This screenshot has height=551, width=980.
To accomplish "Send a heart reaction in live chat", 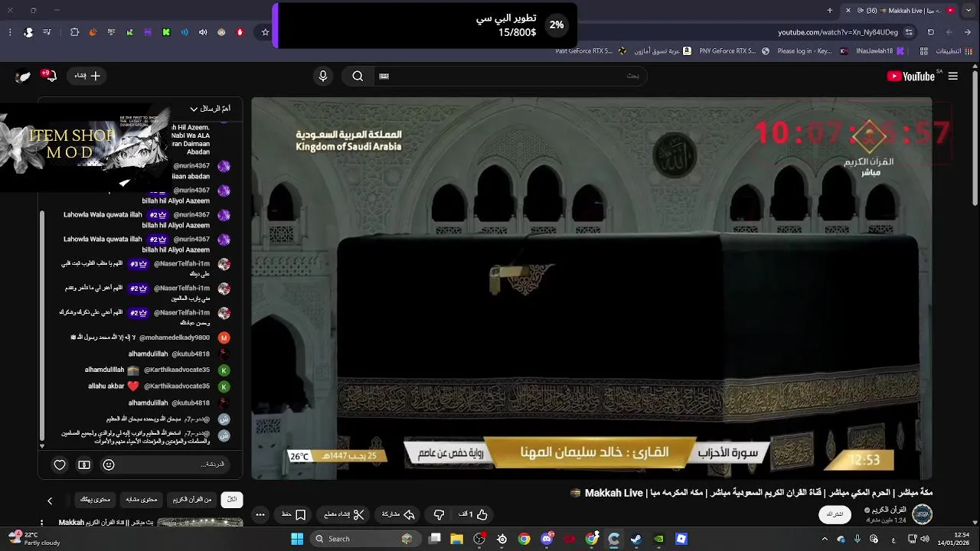I will [x=60, y=465].
